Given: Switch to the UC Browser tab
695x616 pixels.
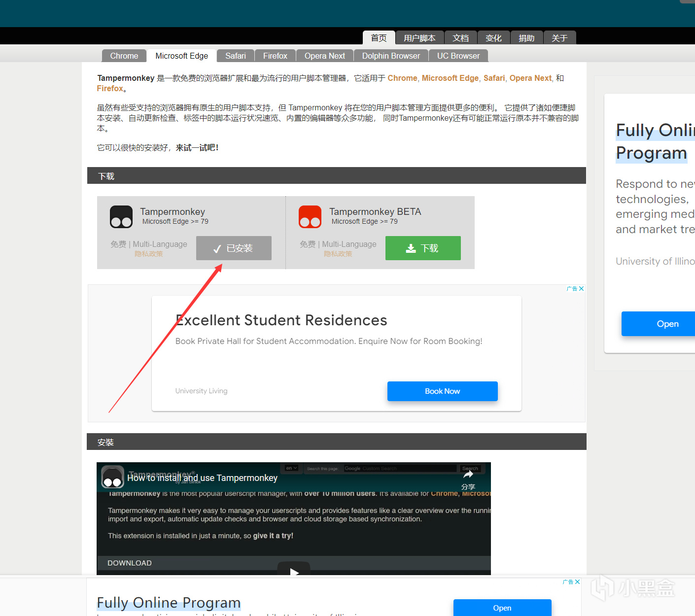Looking at the screenshot, I should point(458,56).
